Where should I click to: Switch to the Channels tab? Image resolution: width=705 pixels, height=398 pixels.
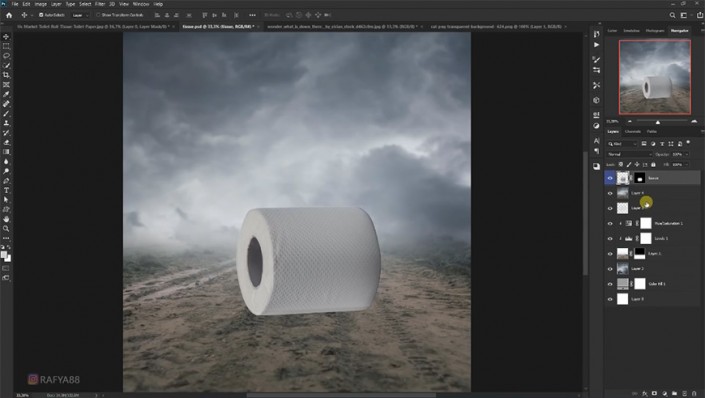(633, 132)
